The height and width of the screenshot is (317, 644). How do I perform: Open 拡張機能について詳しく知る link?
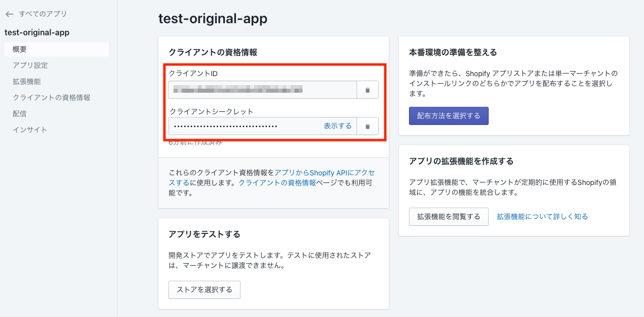coord(542,216)
